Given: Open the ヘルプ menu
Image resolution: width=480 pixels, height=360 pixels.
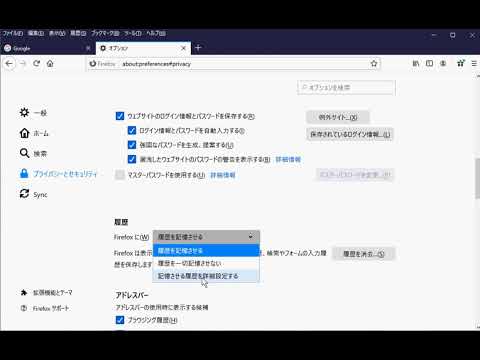Looking at the screenshot, I should (156, 33).
